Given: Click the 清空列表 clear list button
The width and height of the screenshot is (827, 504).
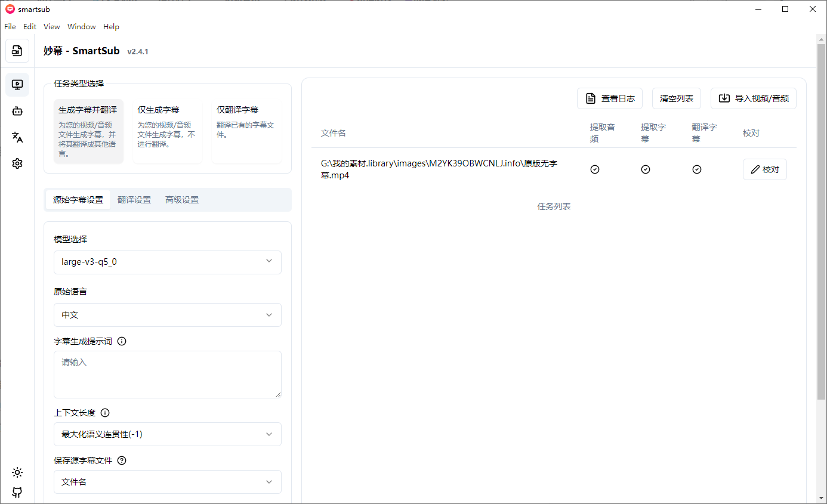Looking at the screenshot, I should point(676,98).
